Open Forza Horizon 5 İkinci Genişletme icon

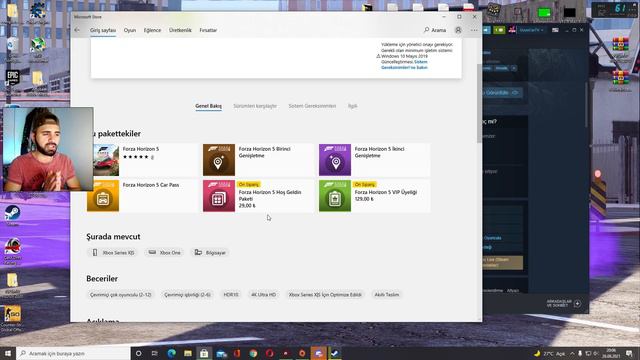pyautogui.click(x=335, y=160)
